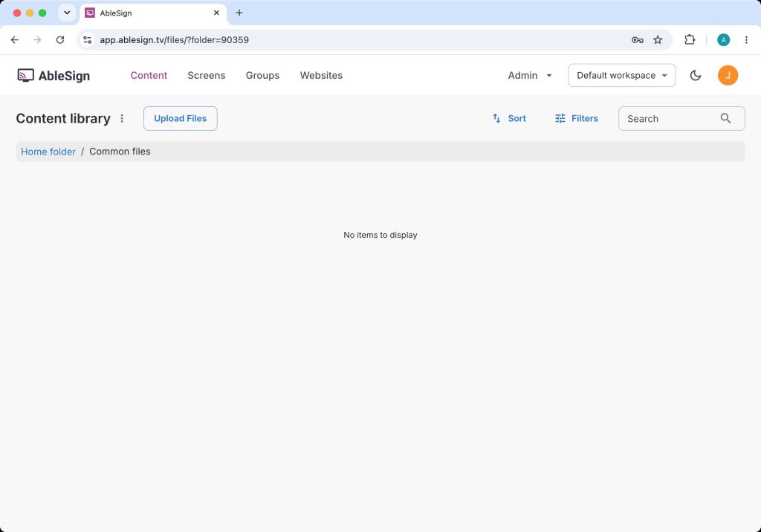
Task: Switch to the Screens tab
Action: (207, 75)
